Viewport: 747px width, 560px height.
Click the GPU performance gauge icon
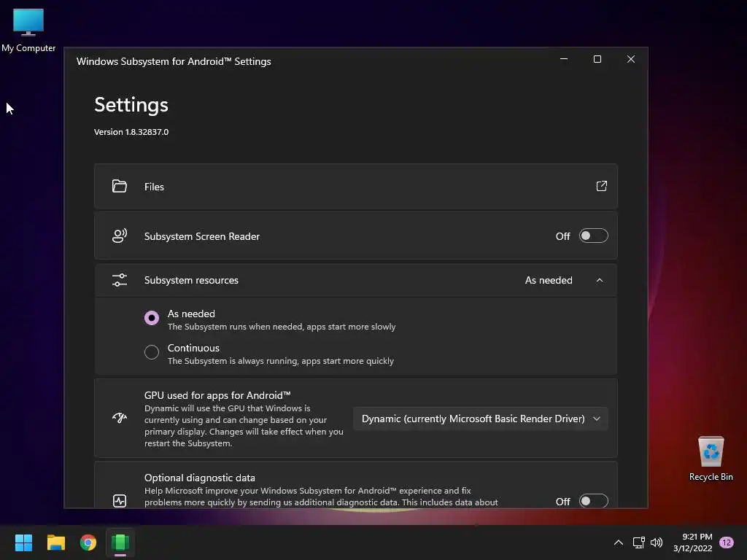click(120, 418)
